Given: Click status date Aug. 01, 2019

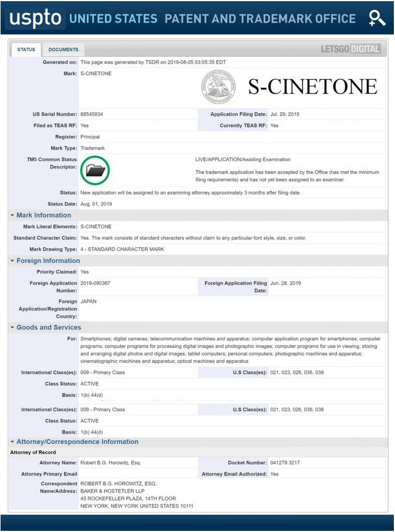Looking at the screenshot, I should (96, 204).
